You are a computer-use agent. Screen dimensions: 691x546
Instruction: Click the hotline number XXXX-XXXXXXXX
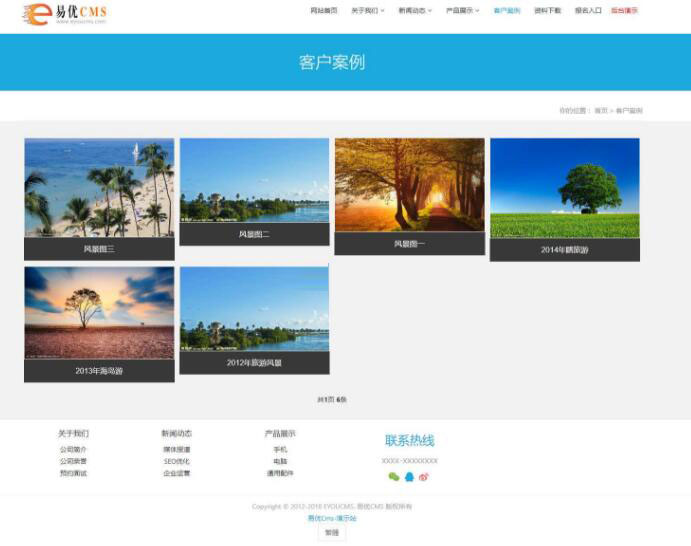409,461
